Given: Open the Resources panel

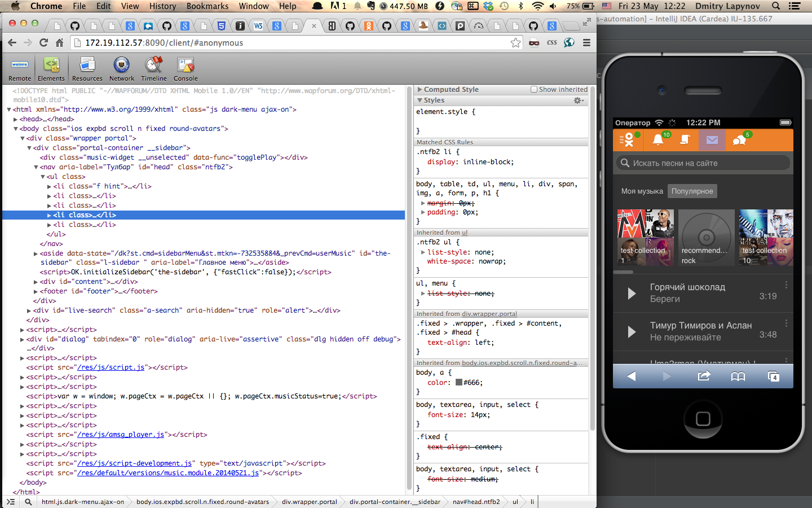Looking at the screenshot, I should click(x=87, y=69).
